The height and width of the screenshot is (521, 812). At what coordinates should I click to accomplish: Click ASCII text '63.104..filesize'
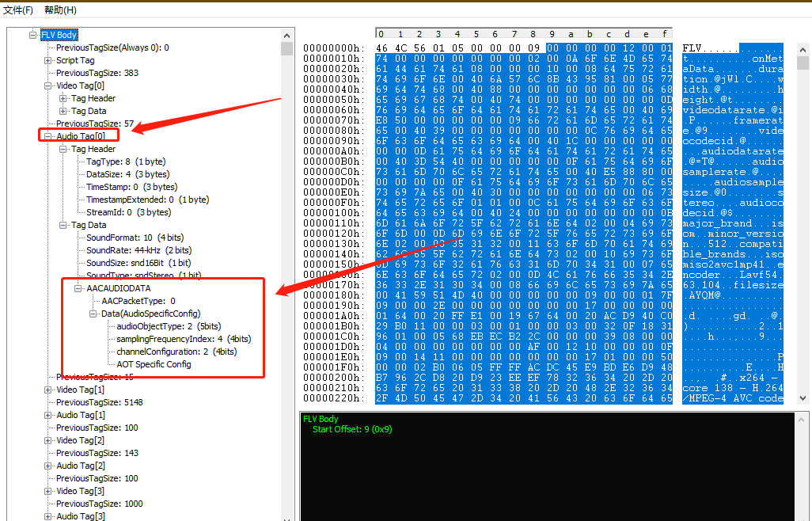733,285
